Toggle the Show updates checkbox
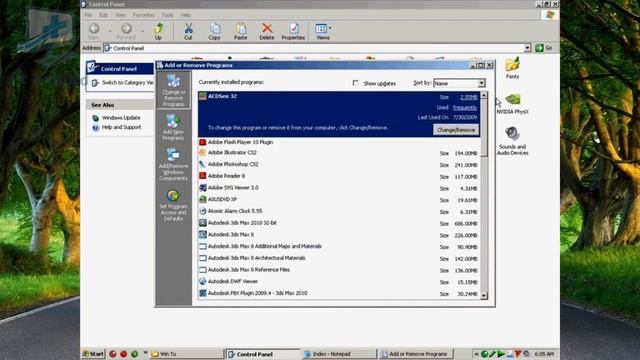This screenshot has width=640, height=360. [x=356, y=83]
